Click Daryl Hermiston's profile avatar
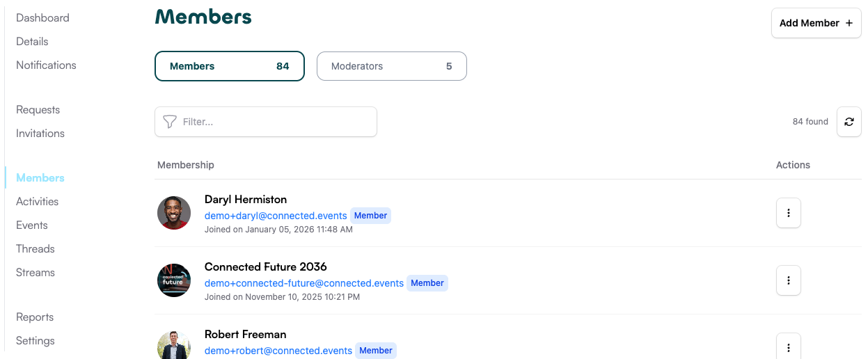Viewport: 868px width, 359px height. click(174, 213)
